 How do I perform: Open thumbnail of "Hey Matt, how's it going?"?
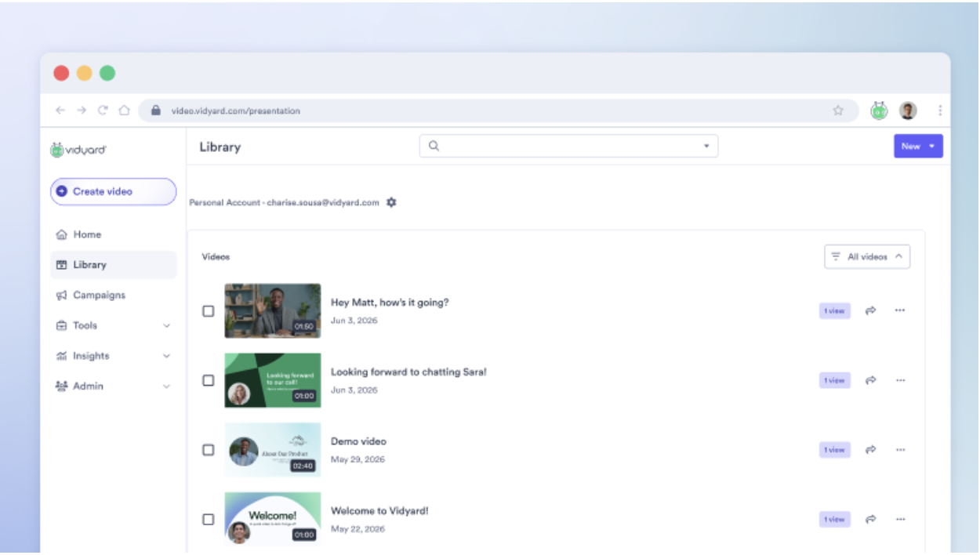[273, 310]
